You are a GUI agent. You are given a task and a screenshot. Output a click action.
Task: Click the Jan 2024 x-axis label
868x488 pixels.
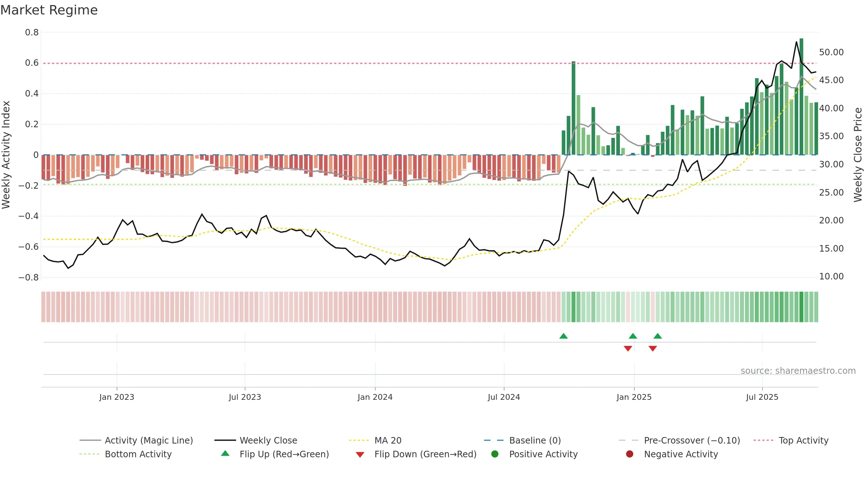pyautogui.click(x=375, y=397)
